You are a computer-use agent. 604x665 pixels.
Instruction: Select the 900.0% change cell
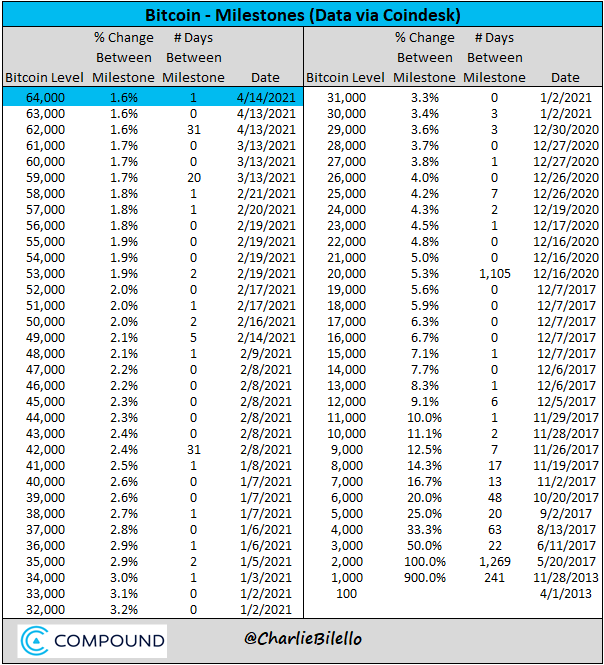click(x=425, y=578)
